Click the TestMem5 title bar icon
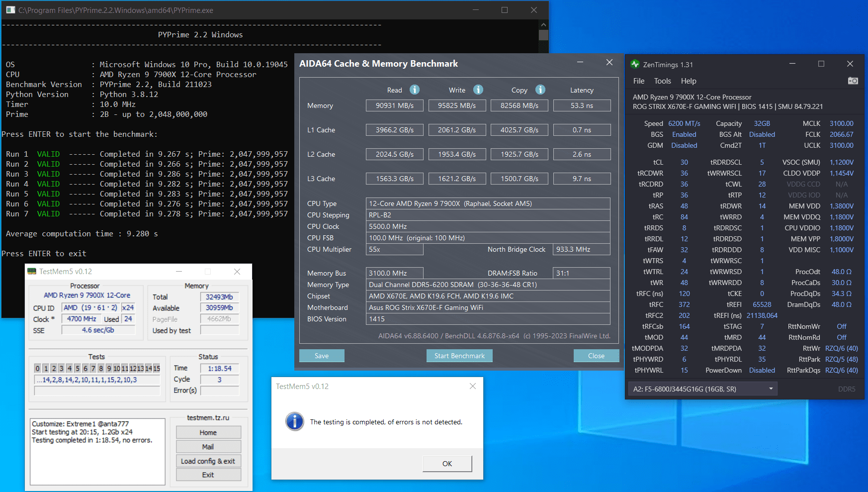The width and height of the screenshot is (868, 492). tap(32, 271)
